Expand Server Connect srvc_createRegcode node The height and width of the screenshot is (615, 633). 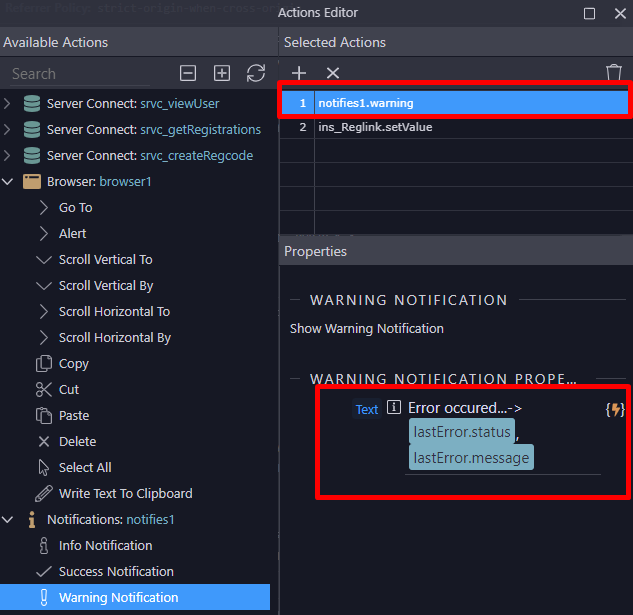(x=7, y=155)
